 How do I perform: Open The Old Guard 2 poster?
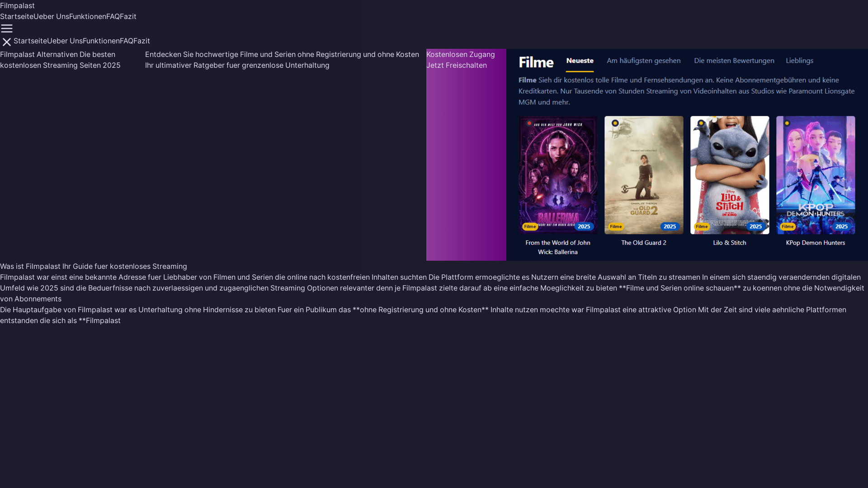pos(644,175)
